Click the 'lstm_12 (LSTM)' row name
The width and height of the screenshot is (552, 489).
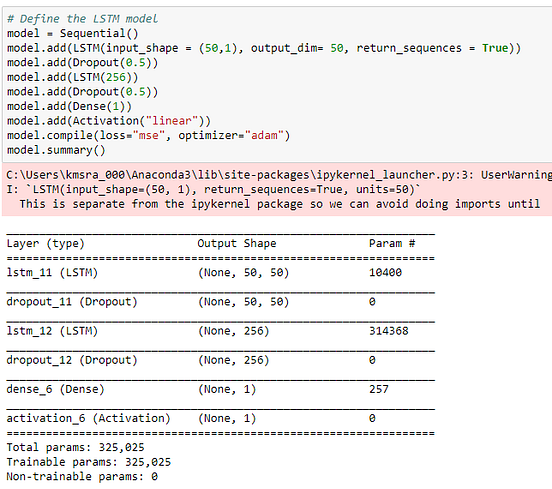pyautogui.click(x=52, y=331)
